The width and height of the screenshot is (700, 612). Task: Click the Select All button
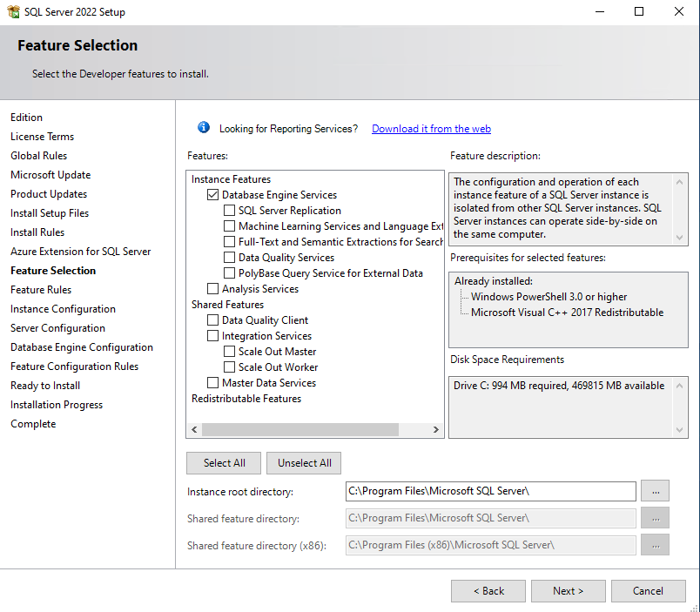click(224, 463)
